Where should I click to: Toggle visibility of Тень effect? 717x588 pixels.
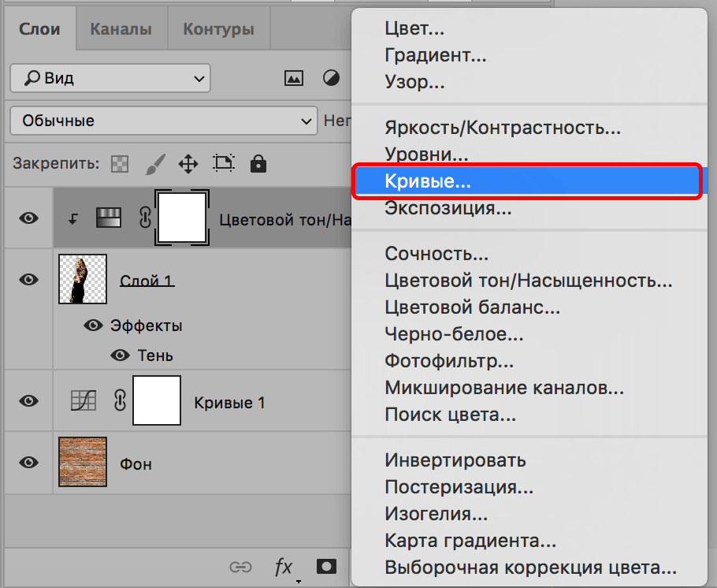click(120, 355)
